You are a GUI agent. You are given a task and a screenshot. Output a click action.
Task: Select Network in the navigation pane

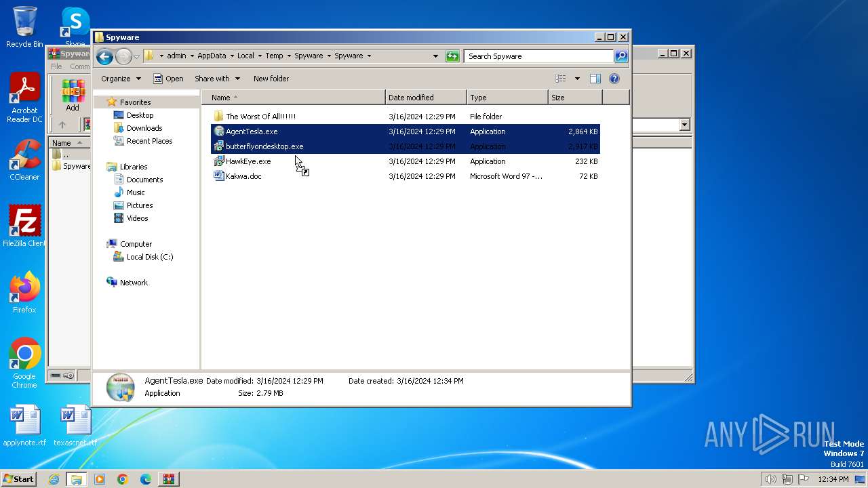tap(127, 283)
